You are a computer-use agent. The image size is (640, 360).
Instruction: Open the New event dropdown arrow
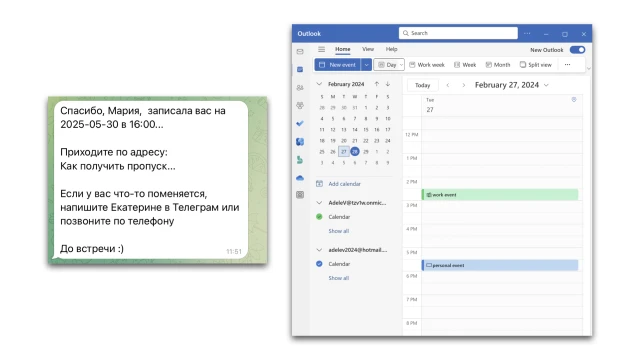click(366, 64)
